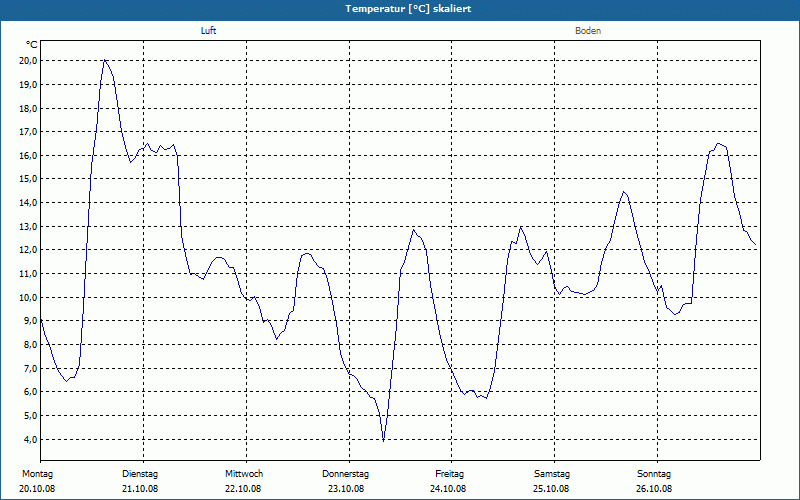Click the Montag day label
800x500 pixels.
37,474
